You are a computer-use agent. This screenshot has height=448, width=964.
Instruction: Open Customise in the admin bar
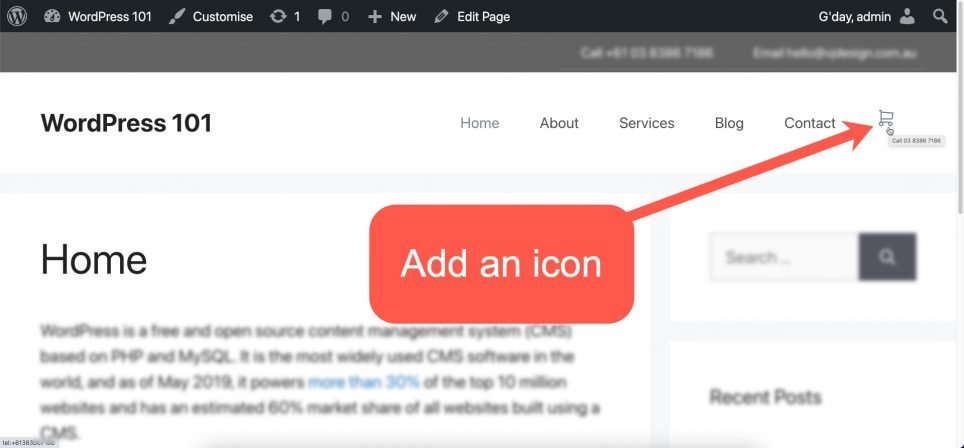pos(211,17)
